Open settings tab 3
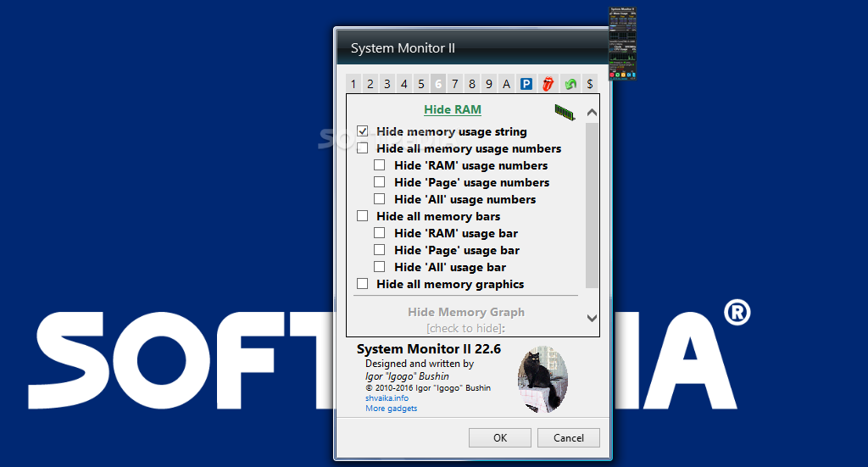The height and width of the screenshot is (467, 868). pyautogui.click(x=387, y=84)
